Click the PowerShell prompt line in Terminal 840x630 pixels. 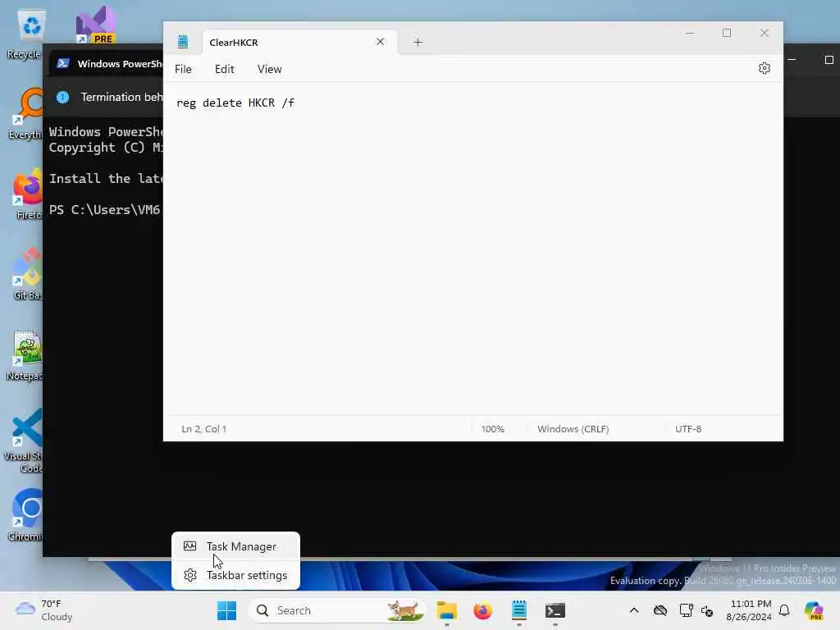(x=104, y=209)
